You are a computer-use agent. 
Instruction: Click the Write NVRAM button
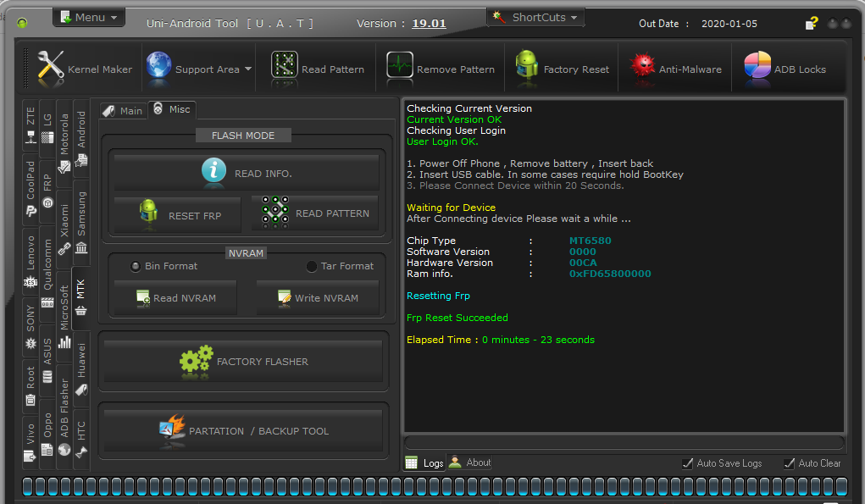click(x=318, y=298)
